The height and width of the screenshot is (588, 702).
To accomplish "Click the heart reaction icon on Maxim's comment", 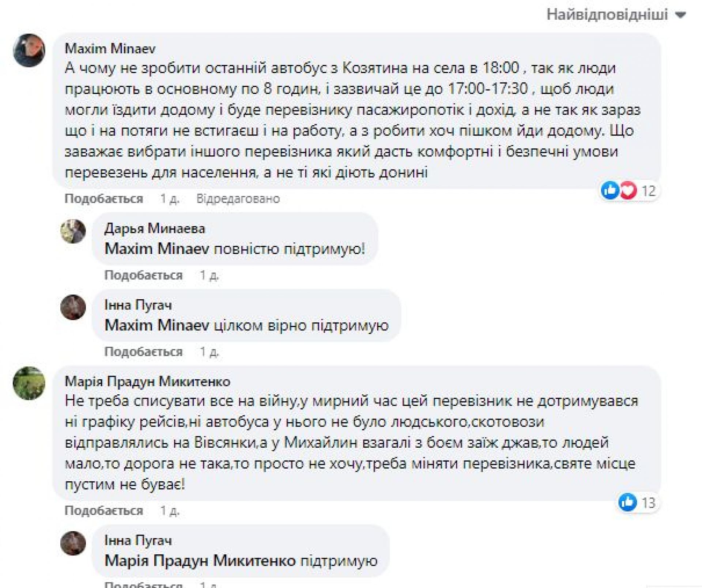I will 629,190.
